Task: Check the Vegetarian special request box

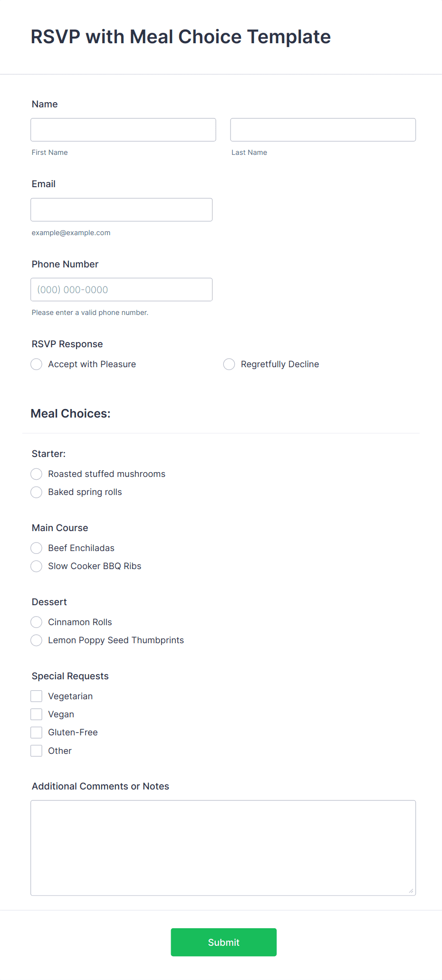Action: point(36,695)
